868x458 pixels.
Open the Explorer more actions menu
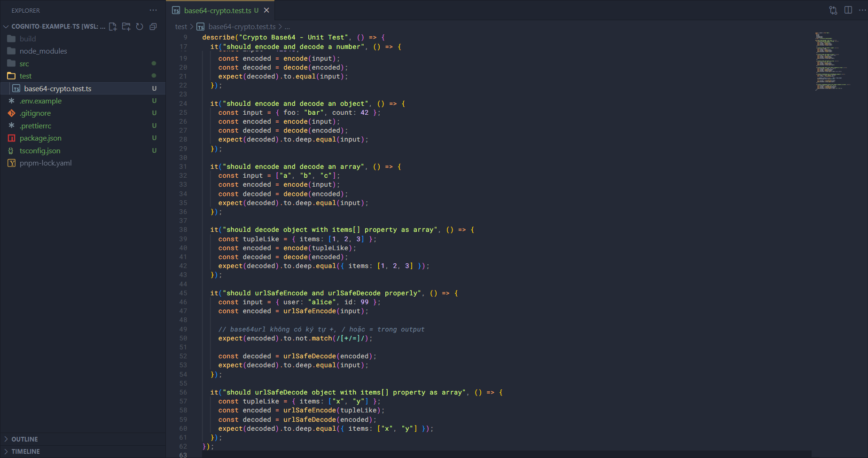point(153,10)
